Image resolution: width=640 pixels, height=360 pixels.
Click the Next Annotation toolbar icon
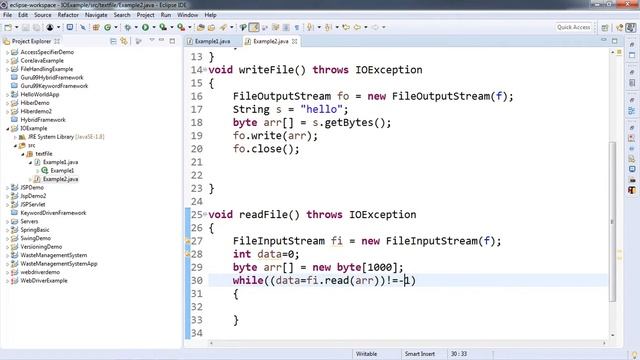click(x=310, y=27)
